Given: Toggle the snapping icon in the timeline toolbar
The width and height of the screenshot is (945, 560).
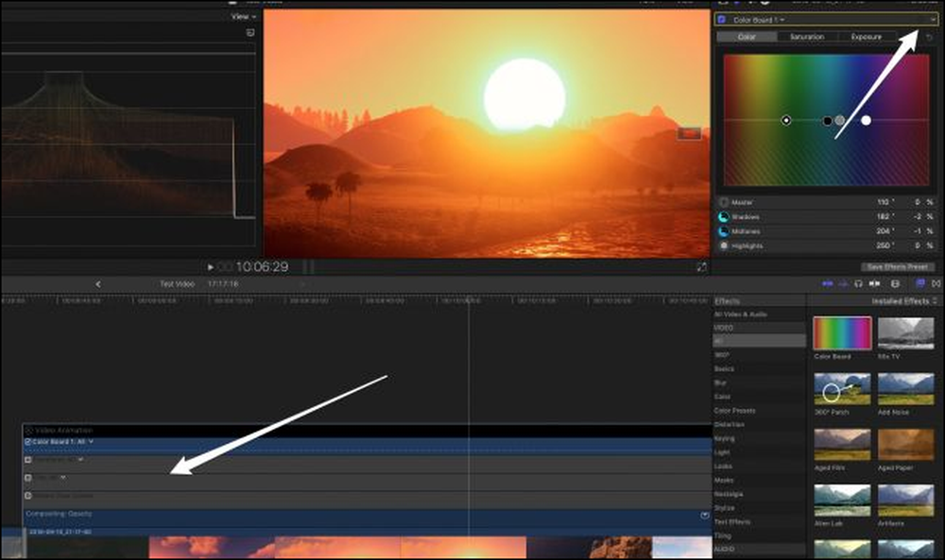Looking at the screenshot, I should pyautogui.click(x=828, y=283).
